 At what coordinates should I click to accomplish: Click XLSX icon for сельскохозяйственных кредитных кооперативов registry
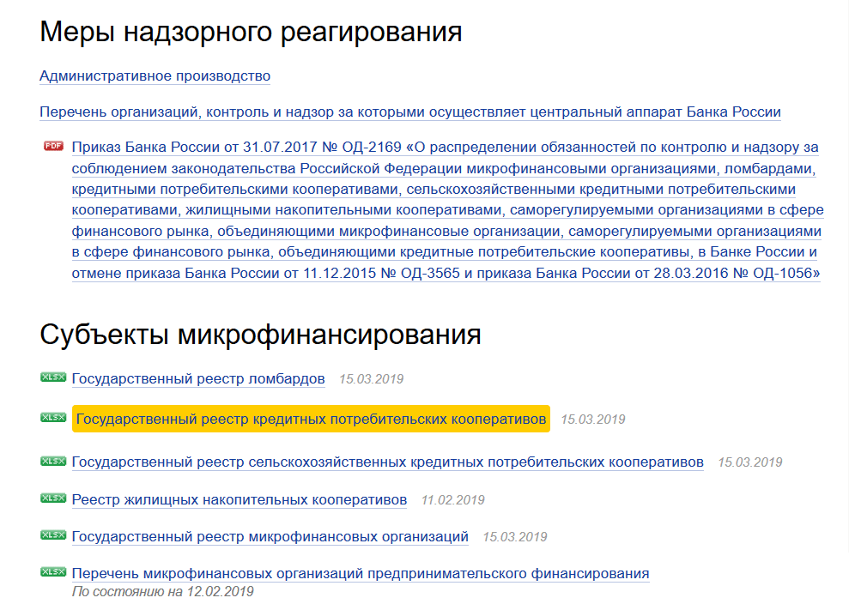pos(53,461)
